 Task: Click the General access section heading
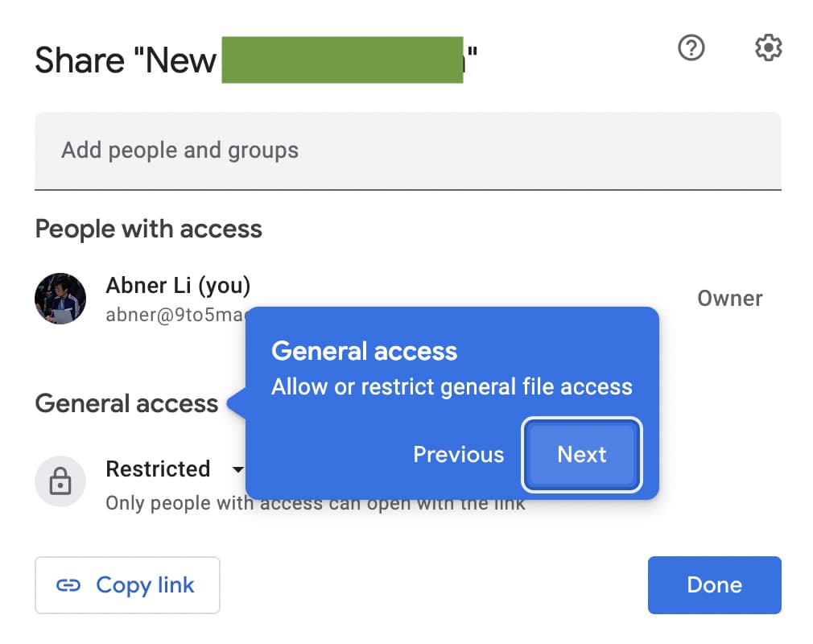point(126,403)
